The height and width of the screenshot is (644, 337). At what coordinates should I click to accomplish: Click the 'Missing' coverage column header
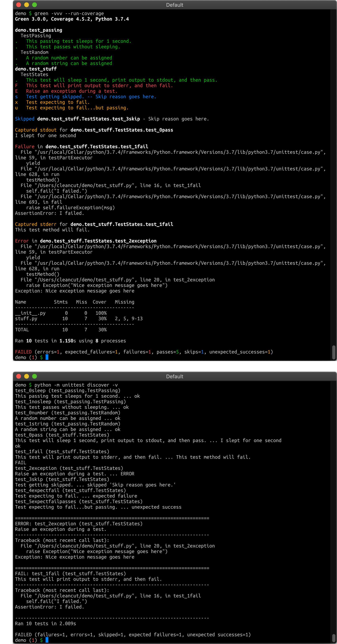[125, 302]
